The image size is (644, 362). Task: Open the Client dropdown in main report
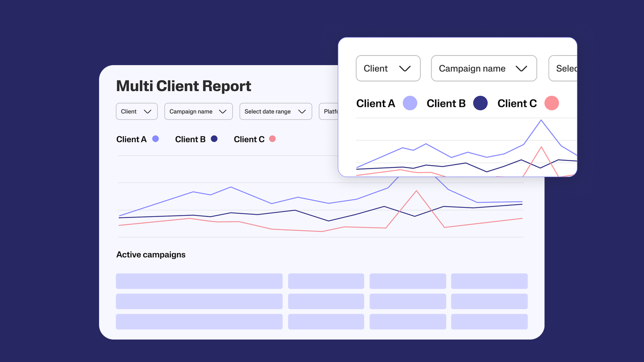pos(137,111)
